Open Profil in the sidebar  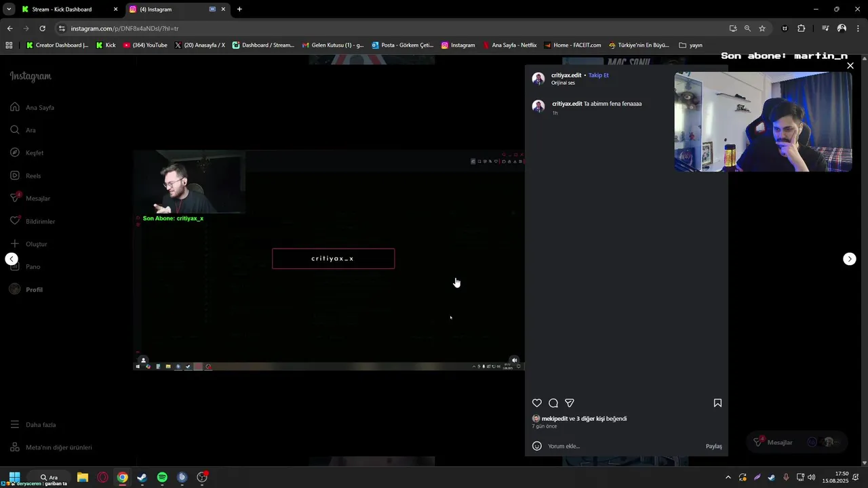coord(26,289)
